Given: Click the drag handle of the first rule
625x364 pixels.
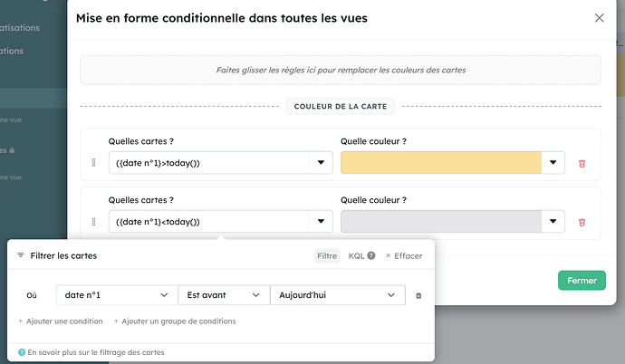Looking at the screenshot, I should click(93, 163).
